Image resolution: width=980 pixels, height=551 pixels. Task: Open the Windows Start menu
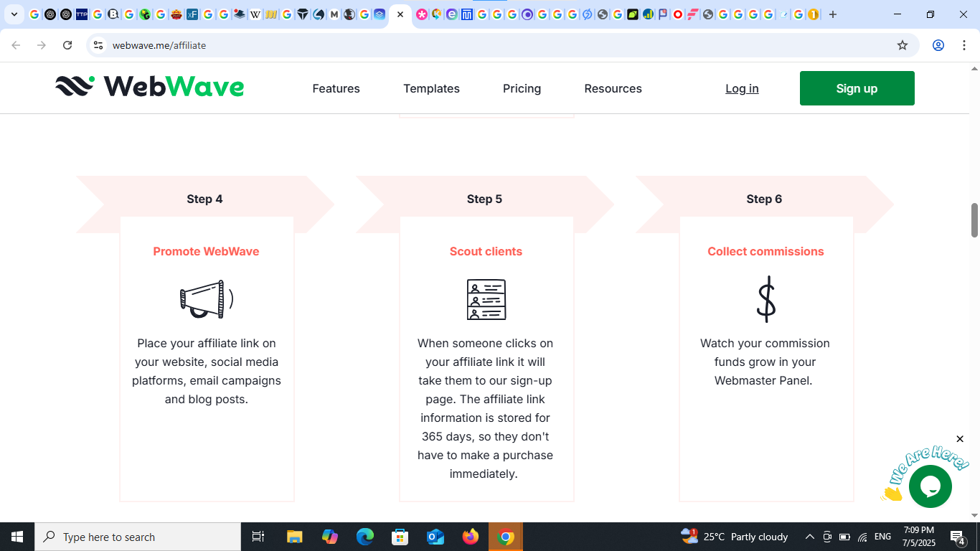[17, 537]
